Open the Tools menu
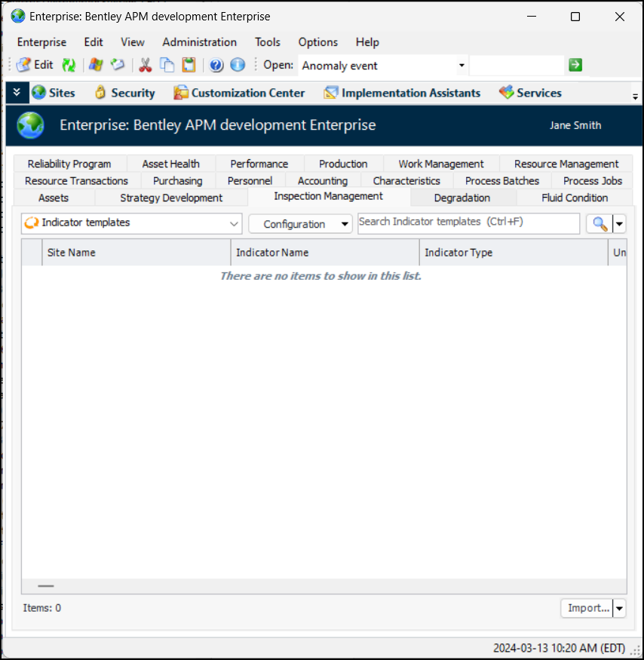The image size is (644, 660). coord(267,42)
